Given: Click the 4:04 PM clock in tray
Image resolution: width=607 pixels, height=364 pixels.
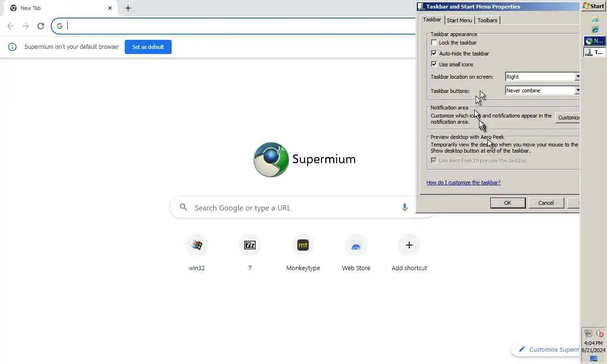Looking at the screenshot, I should click(x=593, y=343).
